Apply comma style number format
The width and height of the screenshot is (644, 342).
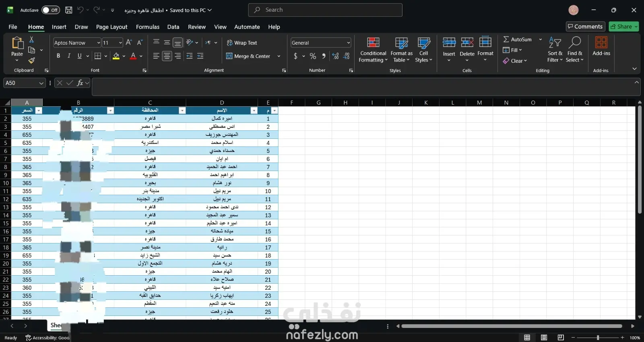324,56
